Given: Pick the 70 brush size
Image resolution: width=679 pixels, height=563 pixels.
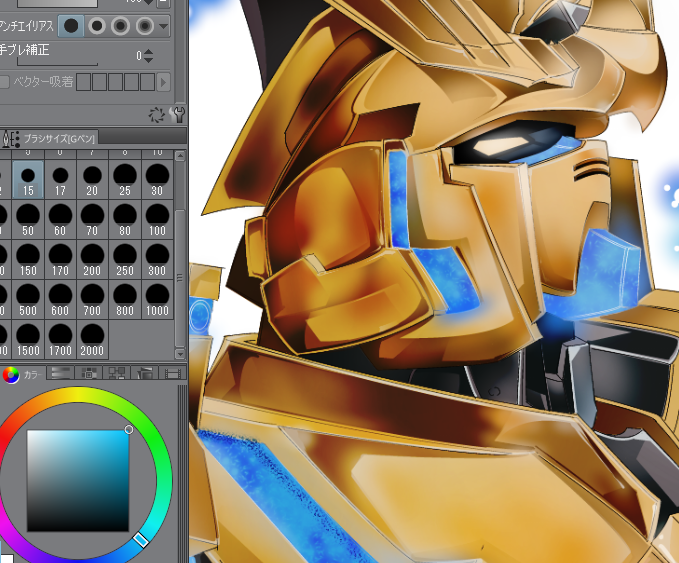Looking at the screenshot, I should click(92, 220).
